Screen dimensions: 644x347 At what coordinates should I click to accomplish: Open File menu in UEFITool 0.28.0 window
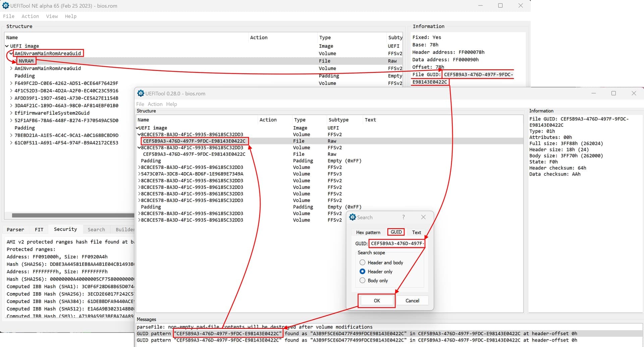[x=140, y=104]
